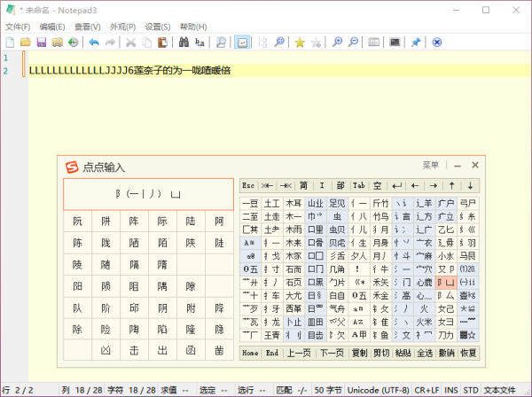
Task: Click the 空 space key
Action: [x=378, y=186]
